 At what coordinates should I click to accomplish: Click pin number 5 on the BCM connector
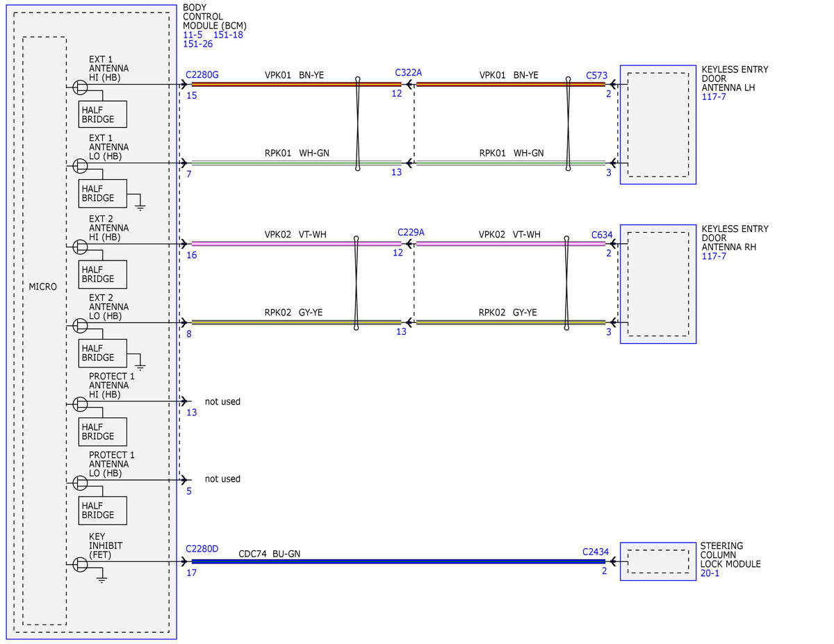(189, 491)
